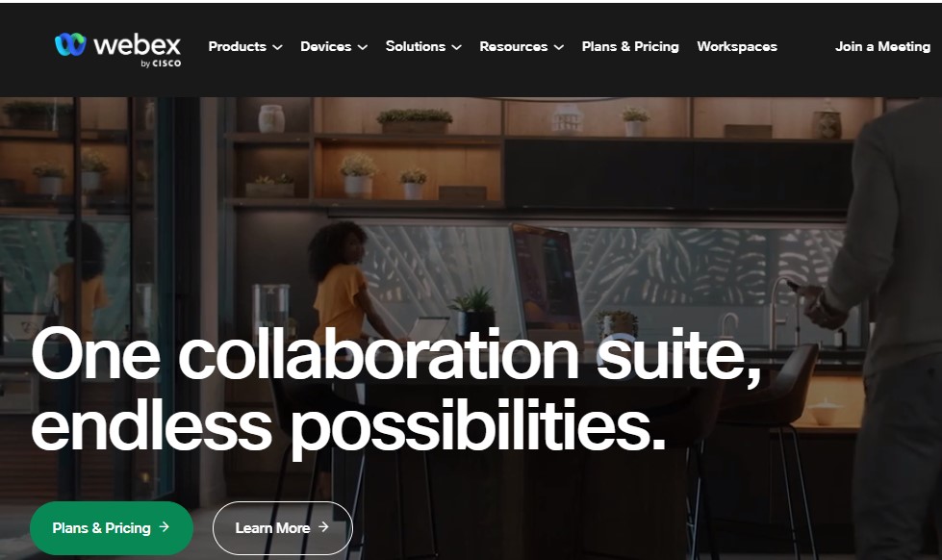Open the Workspaces nav link

click(x=737, y=46)
